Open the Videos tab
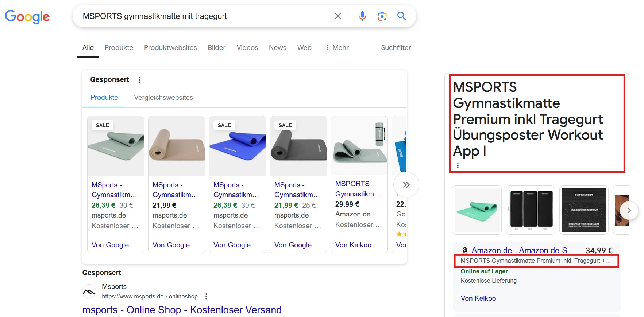 [x=247, y=48]
